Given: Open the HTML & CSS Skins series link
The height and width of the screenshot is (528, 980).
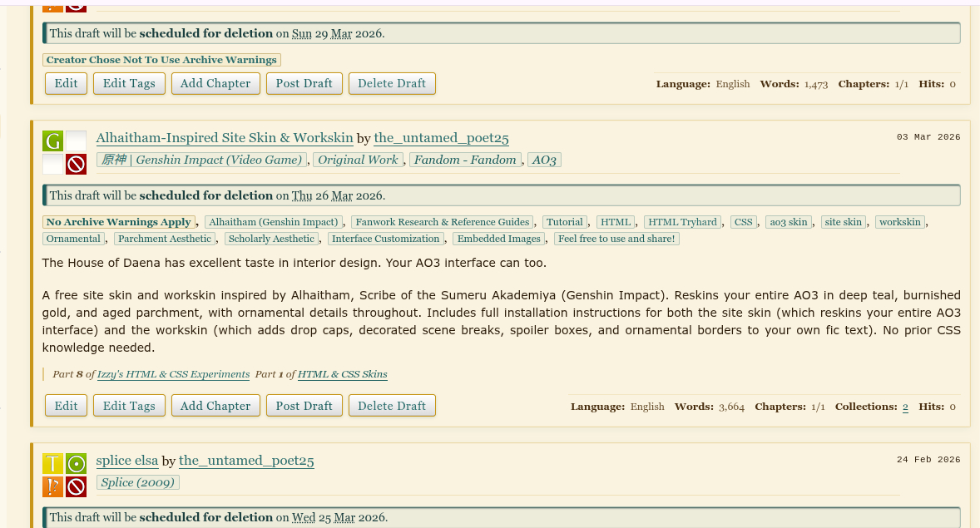Looking at the screenshot, I should coord(342,374).
